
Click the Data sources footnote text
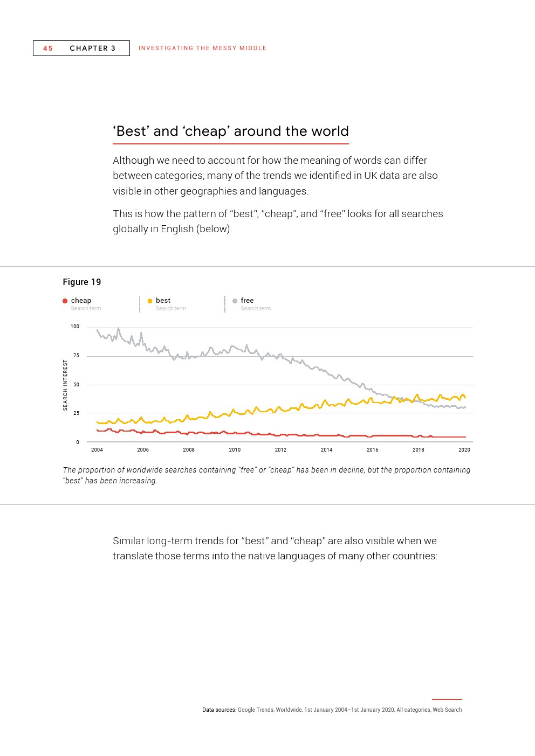pos(332,710)
